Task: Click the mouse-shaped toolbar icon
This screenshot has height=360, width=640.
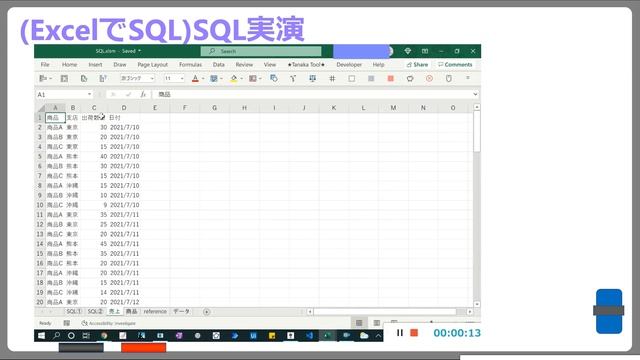Action: point(449,78)
